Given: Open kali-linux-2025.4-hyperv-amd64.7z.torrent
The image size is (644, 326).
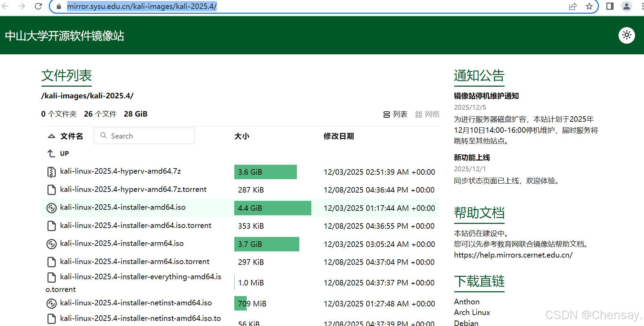Looking at the screenshot, I should 133,189.
